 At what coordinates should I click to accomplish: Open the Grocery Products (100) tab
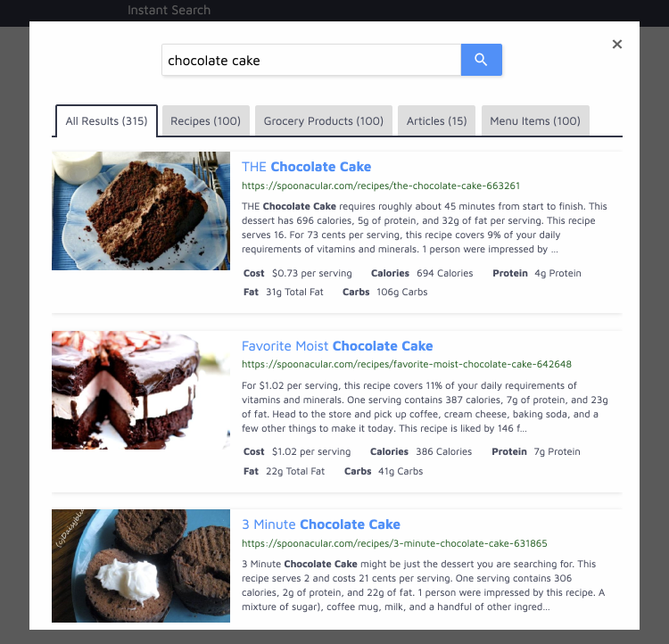click(x=324, y=120)
